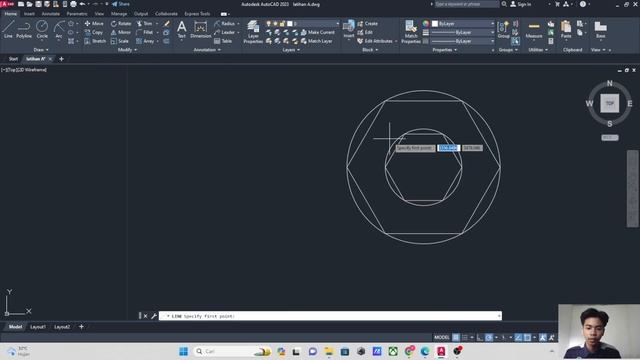Select the Arc tool
The width and height of the screenshot is (640, 360).
tap(59, 29)
